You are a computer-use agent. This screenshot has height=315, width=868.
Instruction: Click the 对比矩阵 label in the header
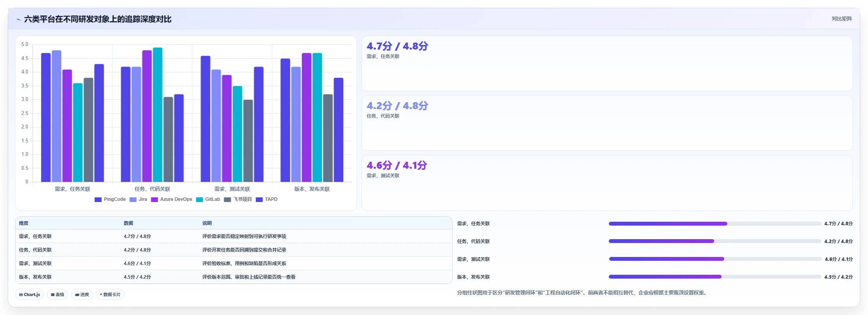tap(842, 19)
